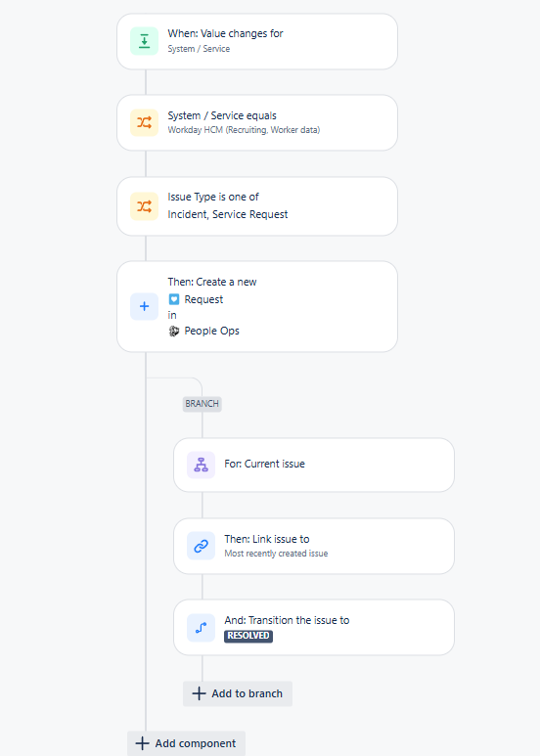This screenshot has height=756, width=540.
Task: Click the green trigger icon for Value changes
Action: coord(144,41)
